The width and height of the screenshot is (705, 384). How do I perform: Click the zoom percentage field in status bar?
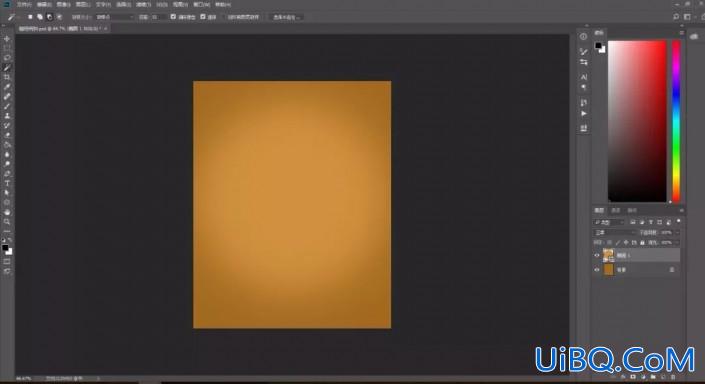coord(24,379)
